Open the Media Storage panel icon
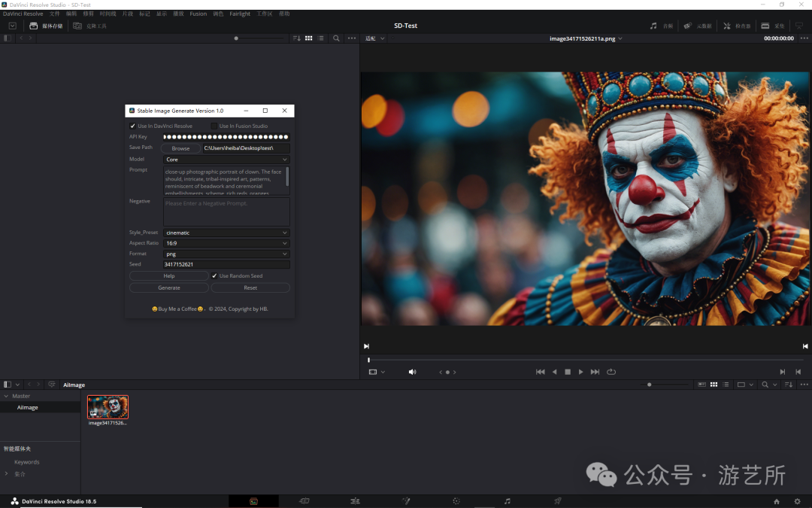This screenshot has height=508, width=812. [x=33, y=26]
